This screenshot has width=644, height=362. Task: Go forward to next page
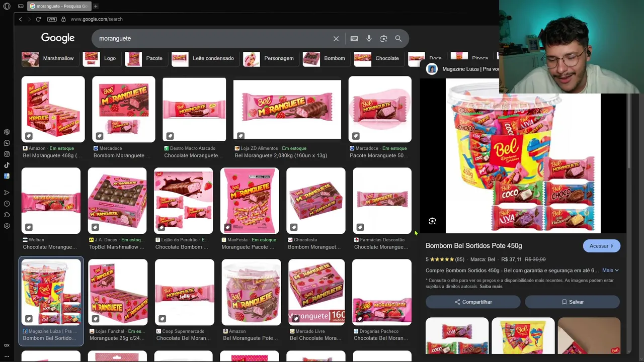[x=29, y=19]
